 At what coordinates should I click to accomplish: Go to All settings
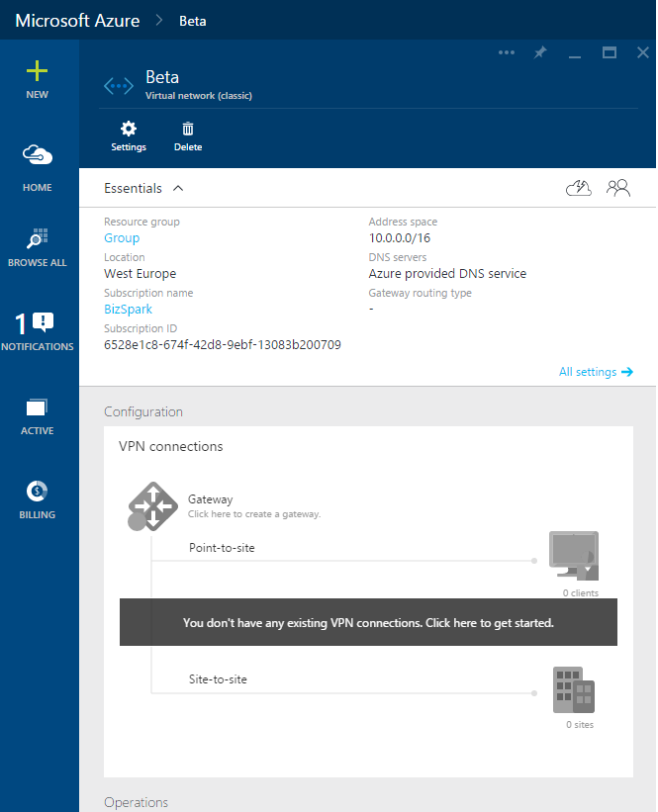(596, 372)
